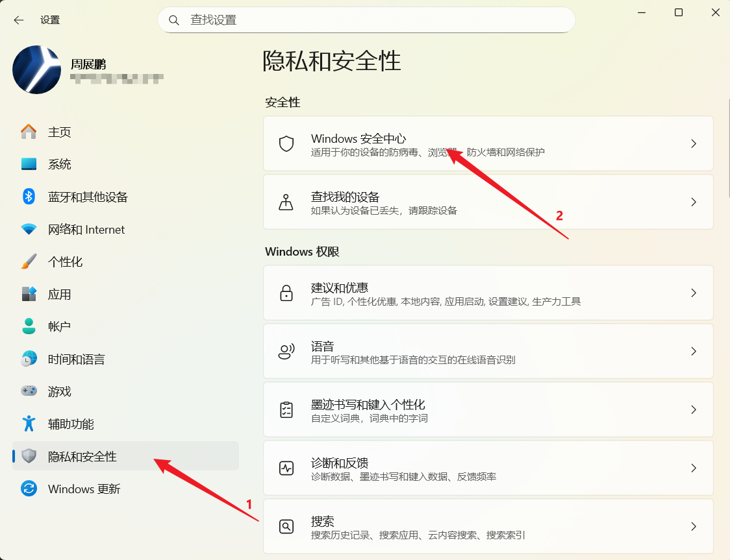Click the 隐私和安全性 shield icon in sidebar
This screenshot has width=730, height=560.
click(29, 456)
